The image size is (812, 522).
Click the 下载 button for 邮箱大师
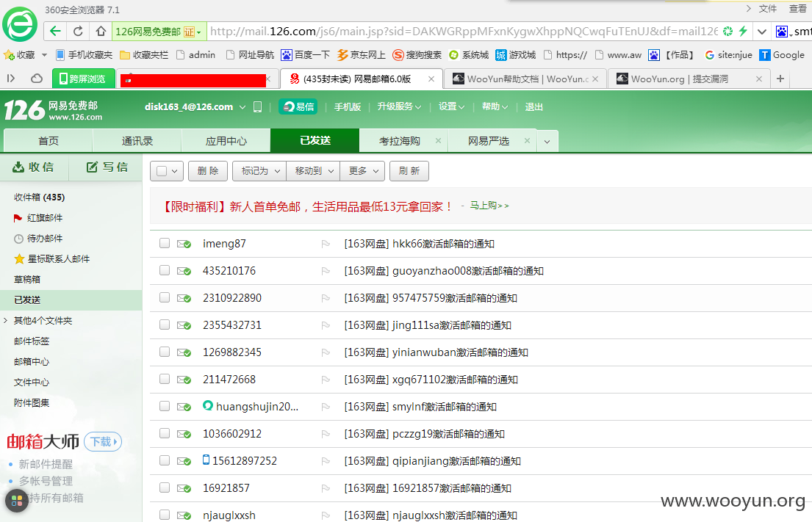(103, 442)
